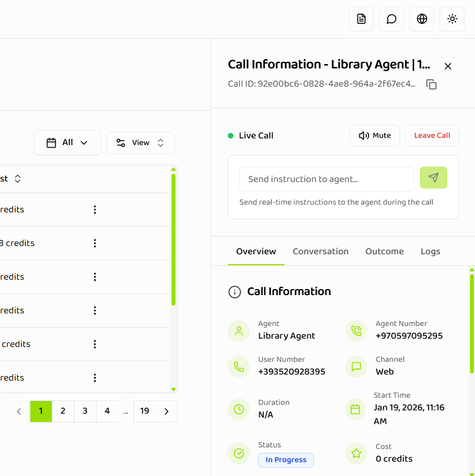The image size is (475, 476).
Task: Switch to the Conversation tab
Action: (321, 251)
